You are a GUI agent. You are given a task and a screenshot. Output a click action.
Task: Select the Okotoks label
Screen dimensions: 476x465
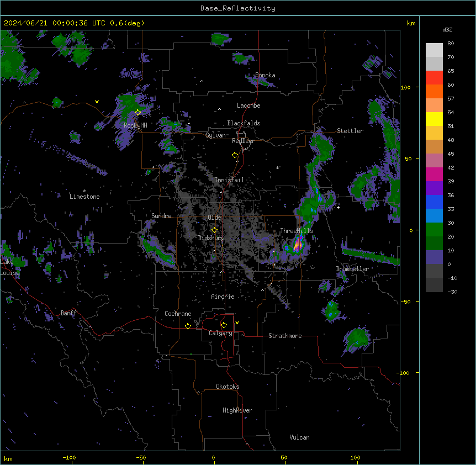(228, 387)
